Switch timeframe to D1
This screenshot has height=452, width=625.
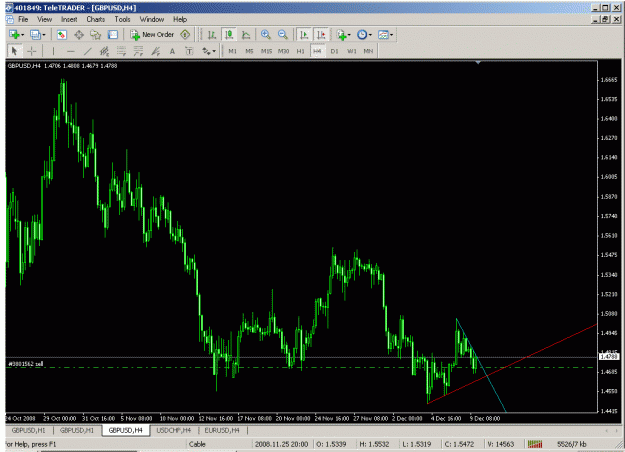point(334,51)
